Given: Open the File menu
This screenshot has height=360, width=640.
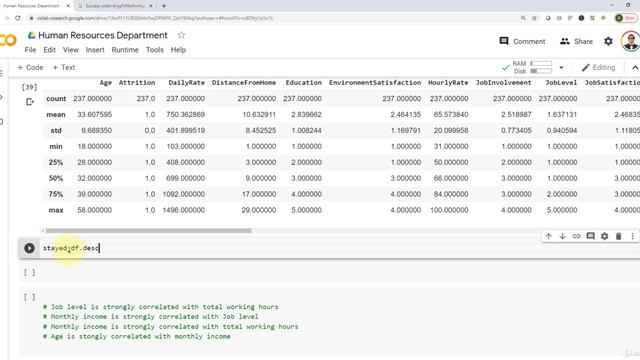Looking at the screenshot, I should (x=30, y=50).
